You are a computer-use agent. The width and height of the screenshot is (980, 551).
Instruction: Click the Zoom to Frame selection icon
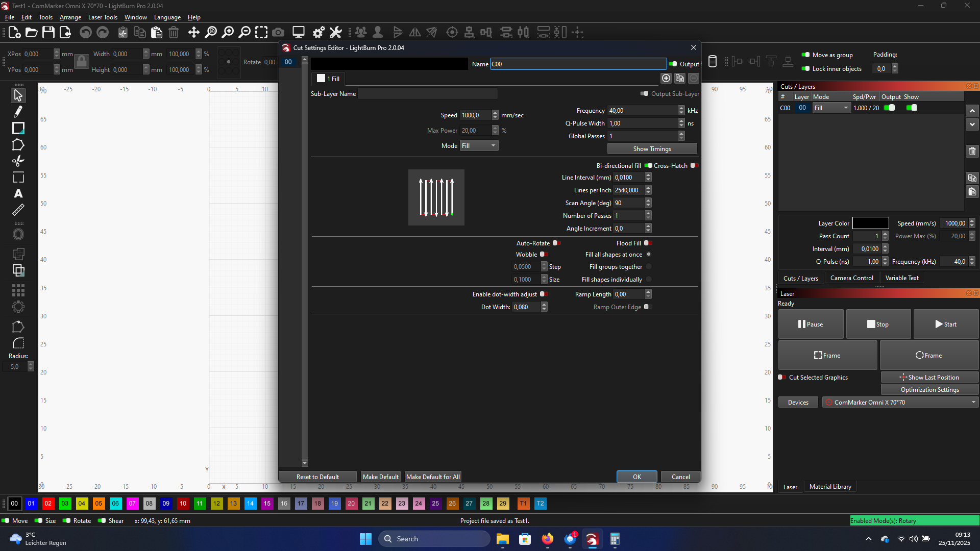click(x=261, y=33)
